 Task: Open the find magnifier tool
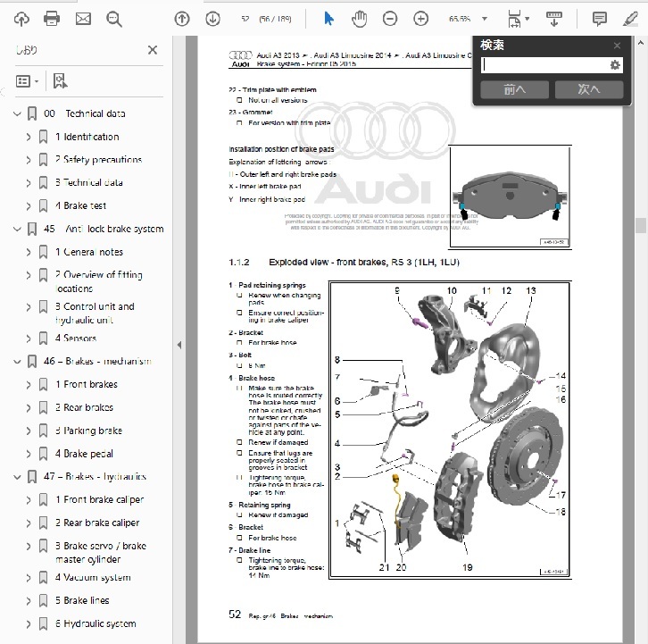(114, 19)
